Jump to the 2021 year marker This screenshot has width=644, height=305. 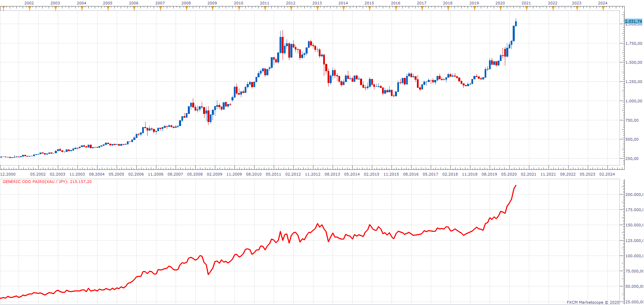[526, 3]
